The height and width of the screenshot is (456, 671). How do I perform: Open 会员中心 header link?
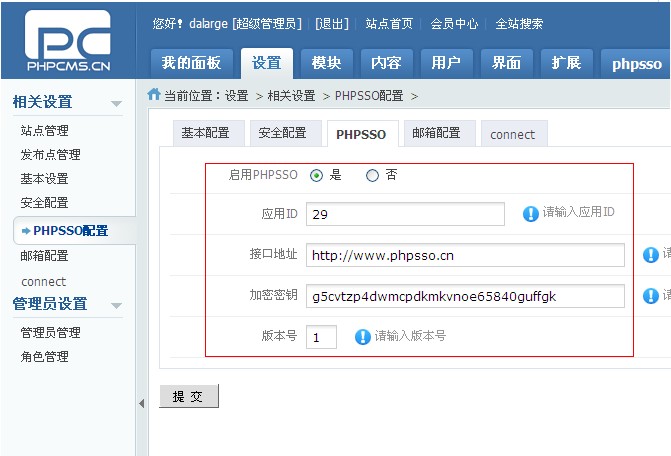pyautogui.click(x=454, y=24)
